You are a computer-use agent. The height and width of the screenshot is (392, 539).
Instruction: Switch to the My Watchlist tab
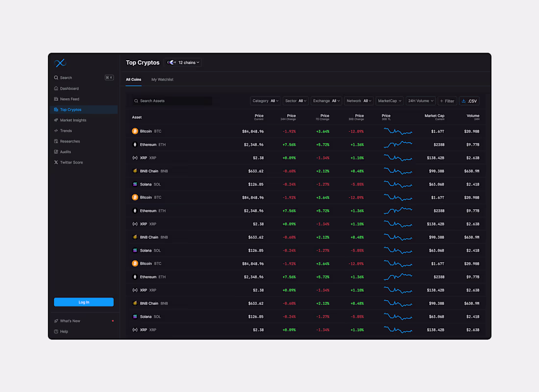pos(162,79)
